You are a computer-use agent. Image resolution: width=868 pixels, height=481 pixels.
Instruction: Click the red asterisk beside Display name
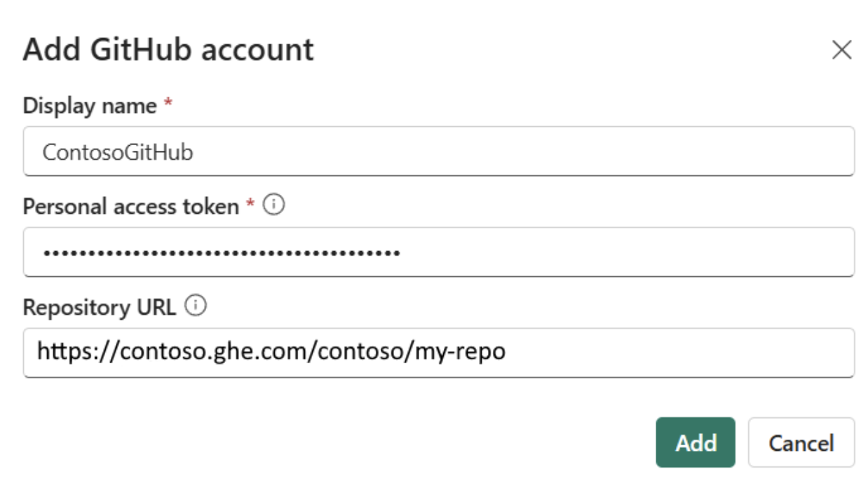point(168,104)
